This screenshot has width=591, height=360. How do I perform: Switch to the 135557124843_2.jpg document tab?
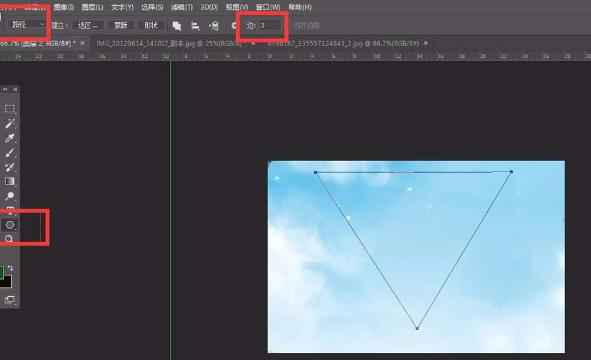[x=343, y=44]
